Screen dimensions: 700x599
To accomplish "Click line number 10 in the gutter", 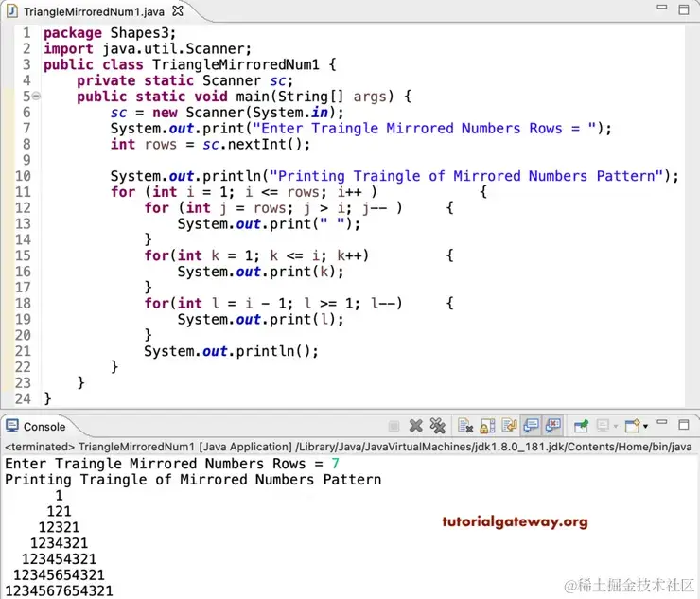I will (x=23, y=176).
